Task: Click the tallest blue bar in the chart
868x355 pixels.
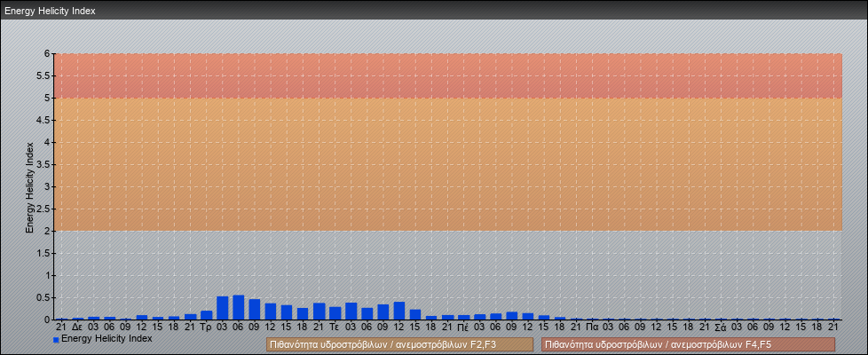Action: tap(238, 307)
